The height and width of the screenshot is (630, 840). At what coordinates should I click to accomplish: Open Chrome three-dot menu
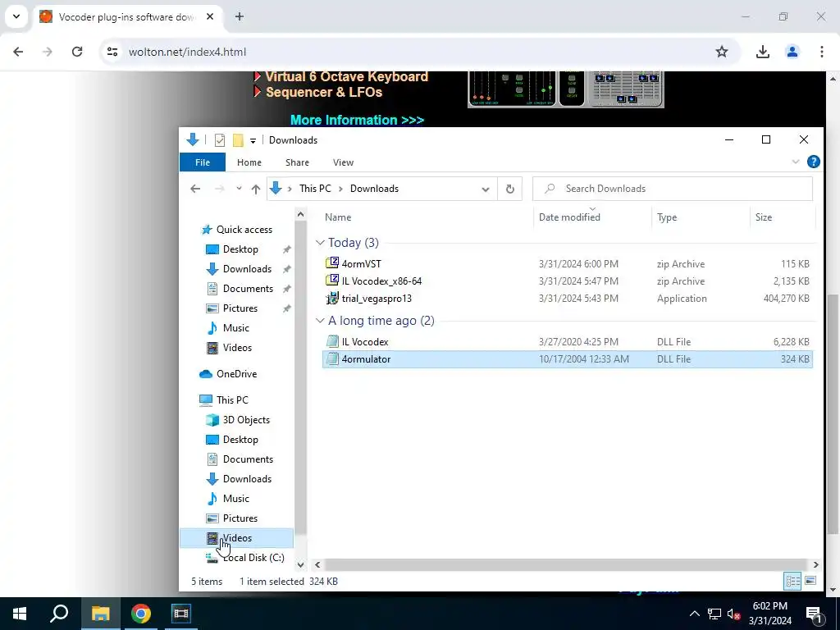click(x=821, y=52)
